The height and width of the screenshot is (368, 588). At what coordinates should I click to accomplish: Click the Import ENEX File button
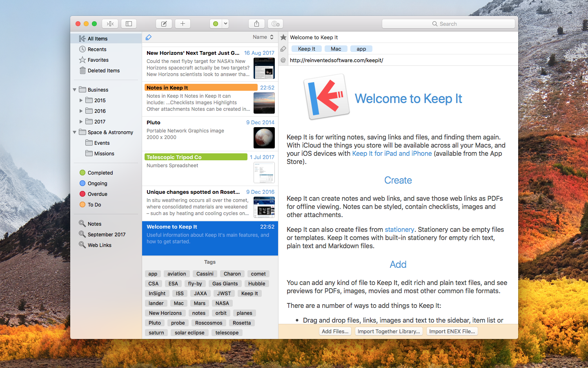pos(452,331)
